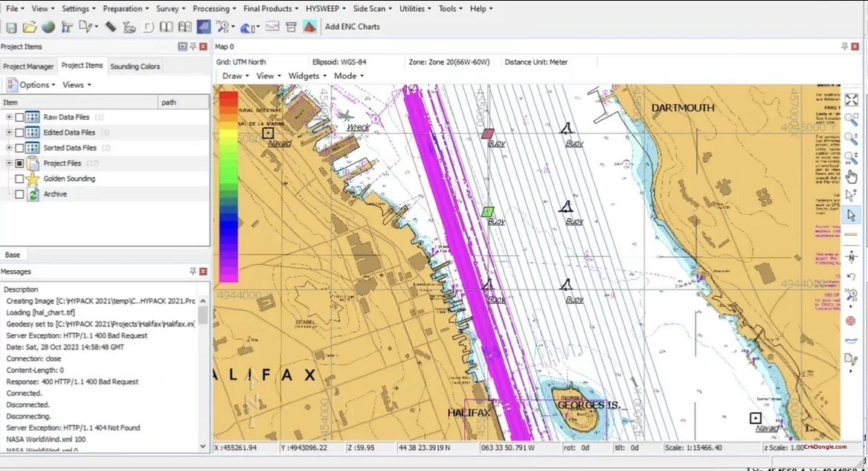The height and width of the screenshot is (471, 868).
Task: Click the depth color scale bar on the map
Action: [228, 187]
